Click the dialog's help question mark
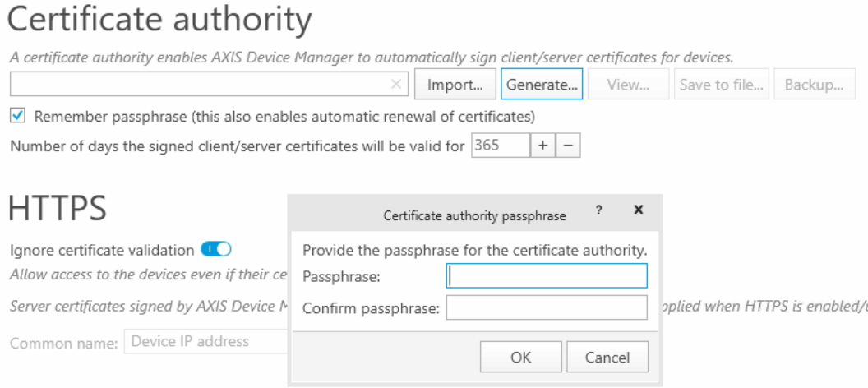Image resolution: width=868 pixels, height=388 pixels. [598, 210]
